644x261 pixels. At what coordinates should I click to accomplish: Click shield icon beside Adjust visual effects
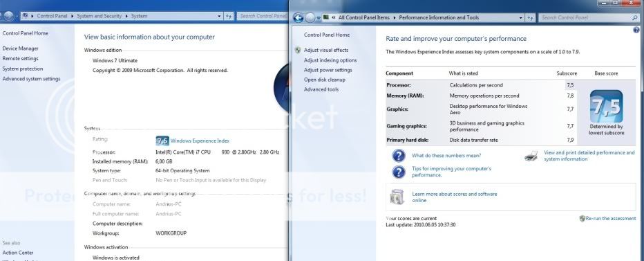(298, 51)
